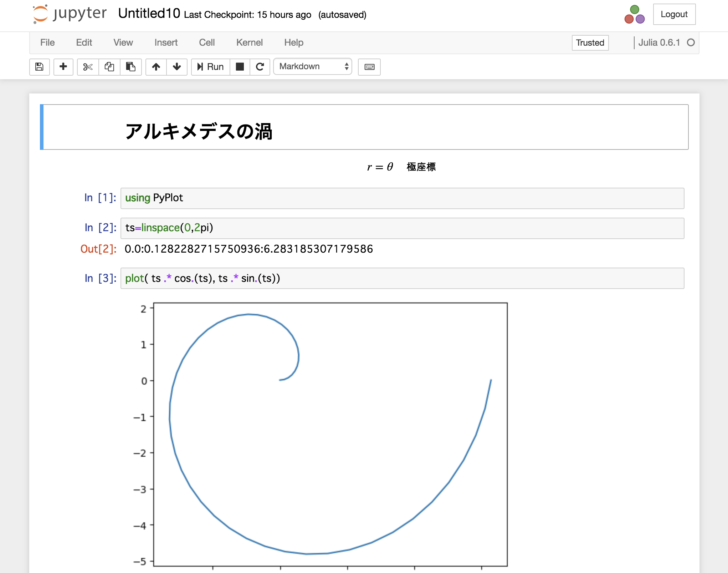
Task: Move selected cell down arrow
Action: click(177, 67)
